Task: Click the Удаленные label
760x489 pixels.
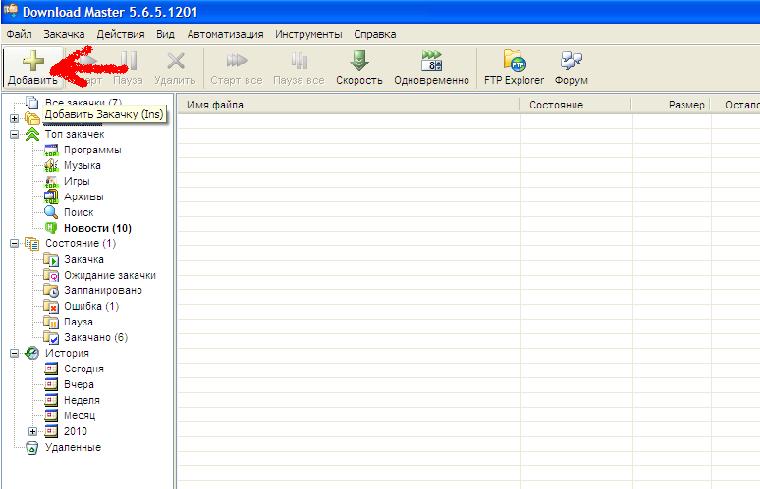Action: [x=73, y=447]
